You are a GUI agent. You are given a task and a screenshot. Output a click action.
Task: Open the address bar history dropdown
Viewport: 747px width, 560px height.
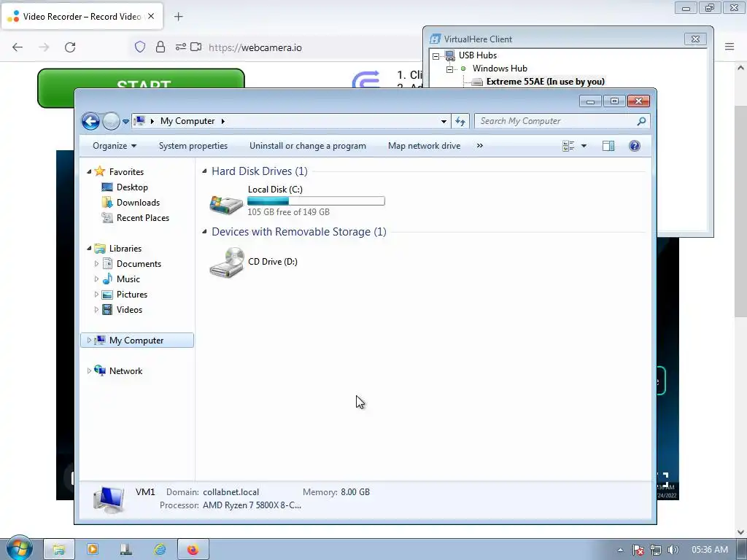(444, 121)
